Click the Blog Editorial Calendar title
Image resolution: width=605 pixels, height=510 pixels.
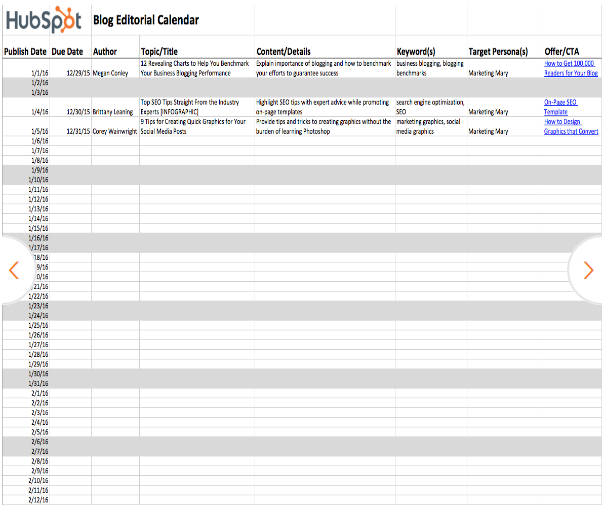click(146, 20)
